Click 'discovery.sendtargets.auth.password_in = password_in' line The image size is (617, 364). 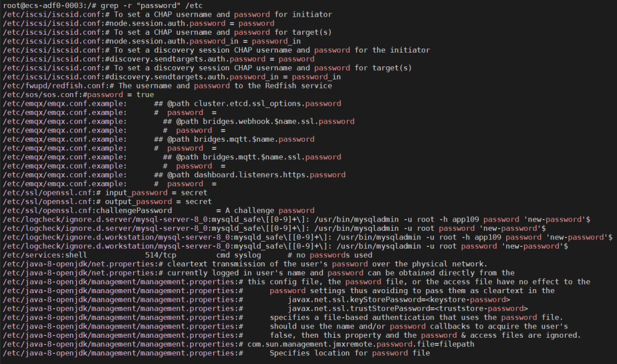click(x=172, y=77)
